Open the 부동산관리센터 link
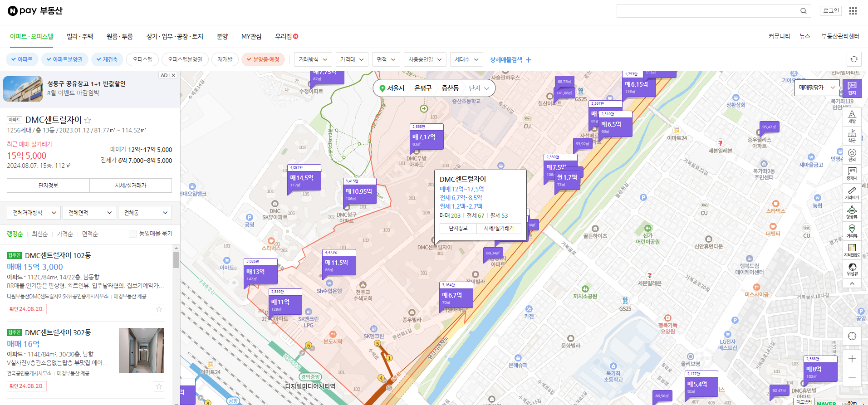 click(x=840, y=36)
